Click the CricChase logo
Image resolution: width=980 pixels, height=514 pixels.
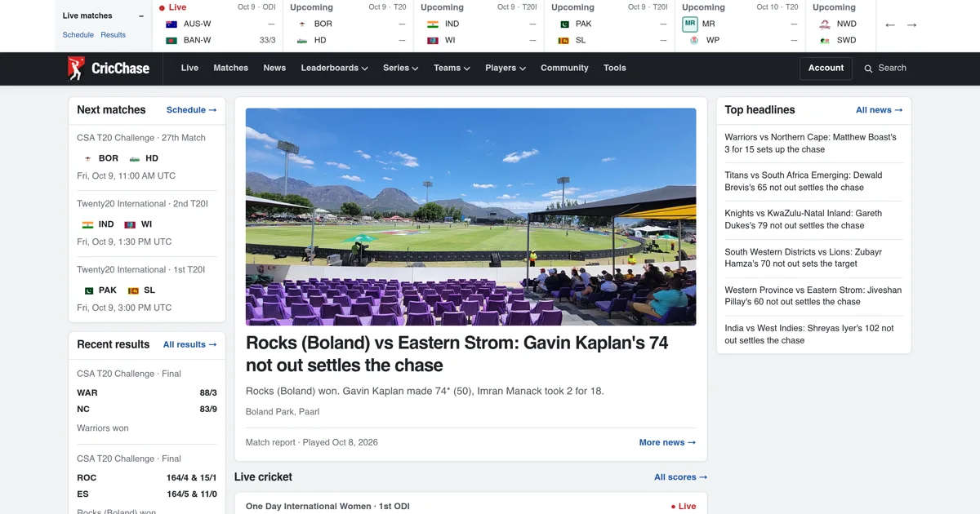(109, 69)
